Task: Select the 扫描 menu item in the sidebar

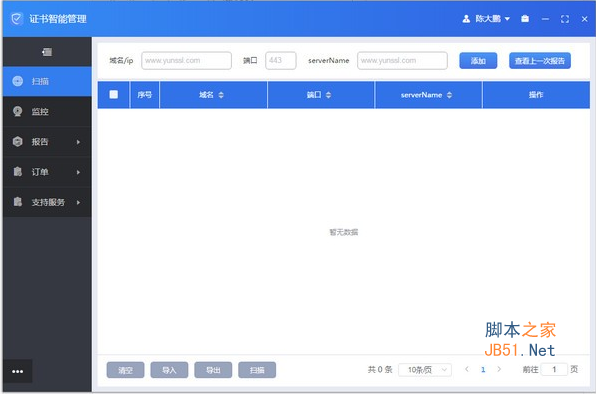Action: click(47, 81)
